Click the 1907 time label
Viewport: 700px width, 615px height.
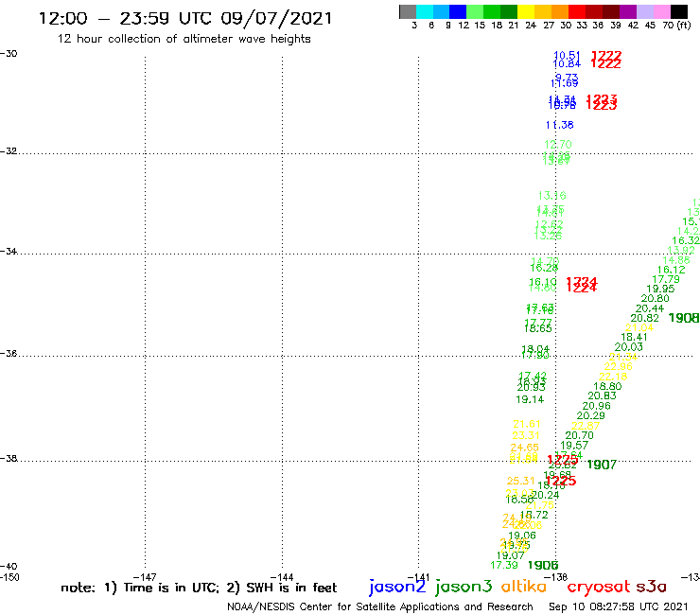[602, 465]
